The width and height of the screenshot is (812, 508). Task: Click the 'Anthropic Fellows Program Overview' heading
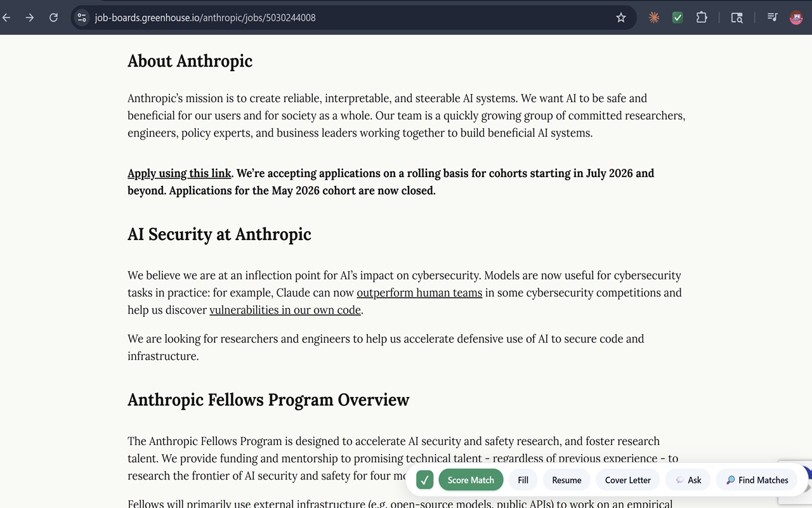pyautogui.click(x=268, y=400)
